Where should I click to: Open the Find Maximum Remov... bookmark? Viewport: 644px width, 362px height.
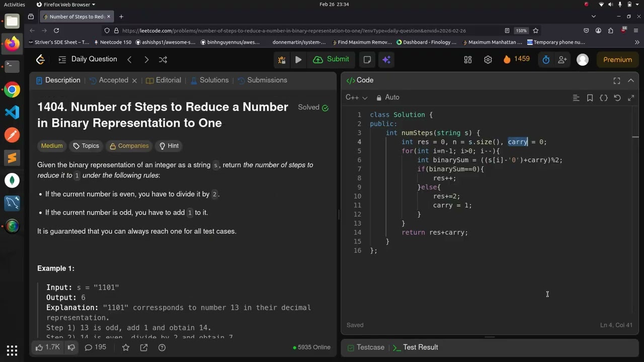click(362, 42)
